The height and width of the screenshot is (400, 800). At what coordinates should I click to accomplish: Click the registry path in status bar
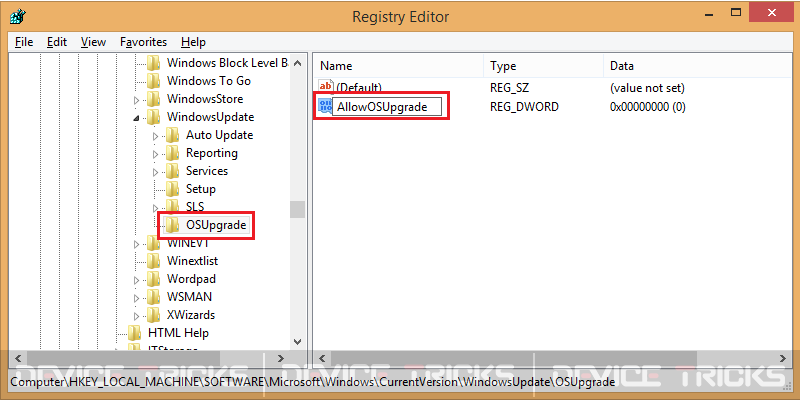(x=313, y=382)
